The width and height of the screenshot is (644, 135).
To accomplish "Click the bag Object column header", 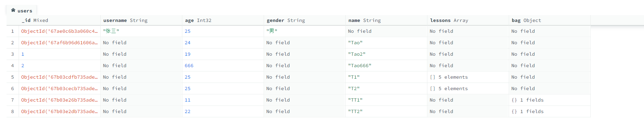I will pos(526,20).
